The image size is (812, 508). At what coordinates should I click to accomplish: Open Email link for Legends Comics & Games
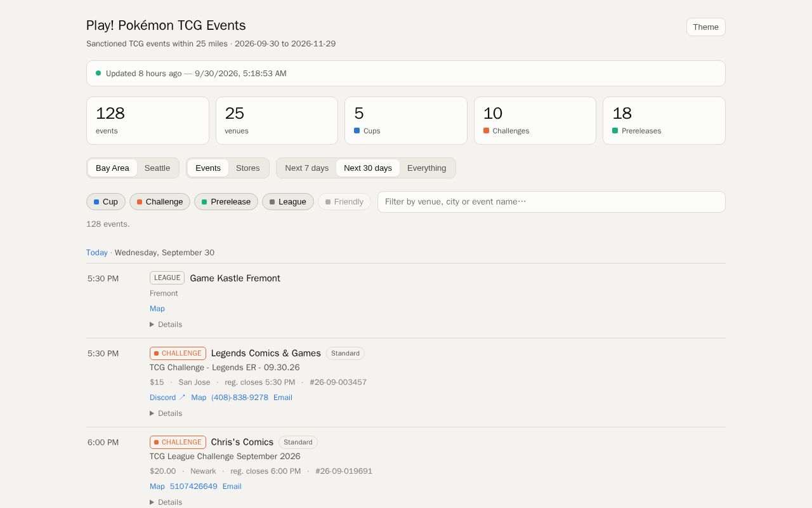tap(283, 398)
